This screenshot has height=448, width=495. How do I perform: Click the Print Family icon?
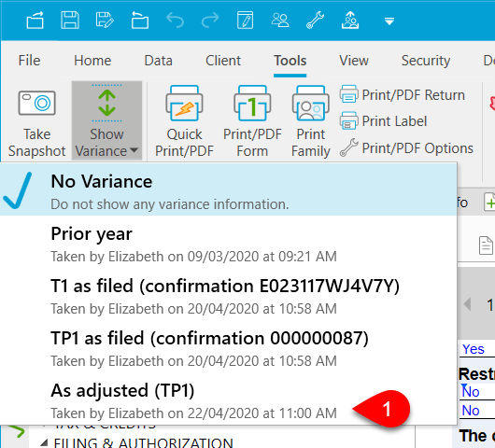[311, 120]
